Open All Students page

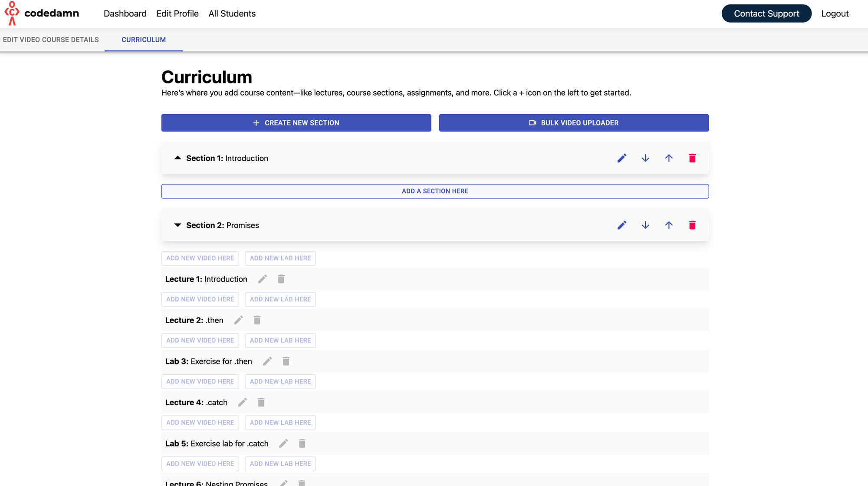[232, 13]
